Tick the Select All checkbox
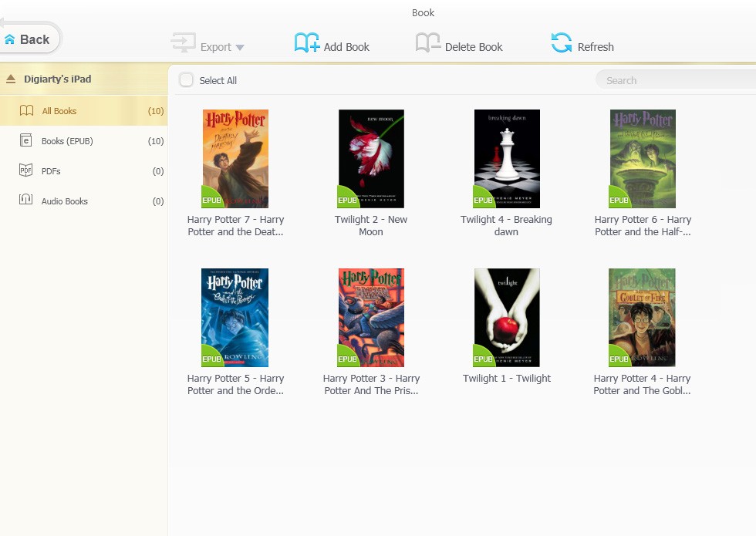 coord(186,79)
